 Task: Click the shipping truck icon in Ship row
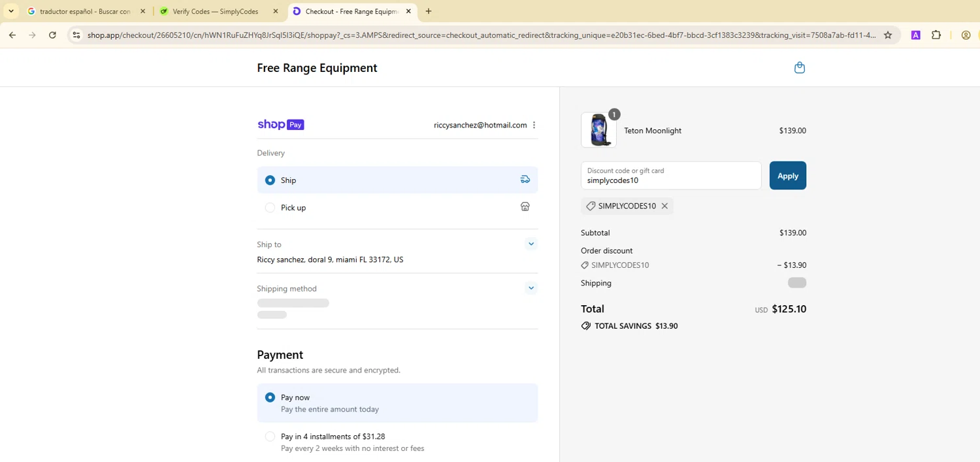point(525,180)
